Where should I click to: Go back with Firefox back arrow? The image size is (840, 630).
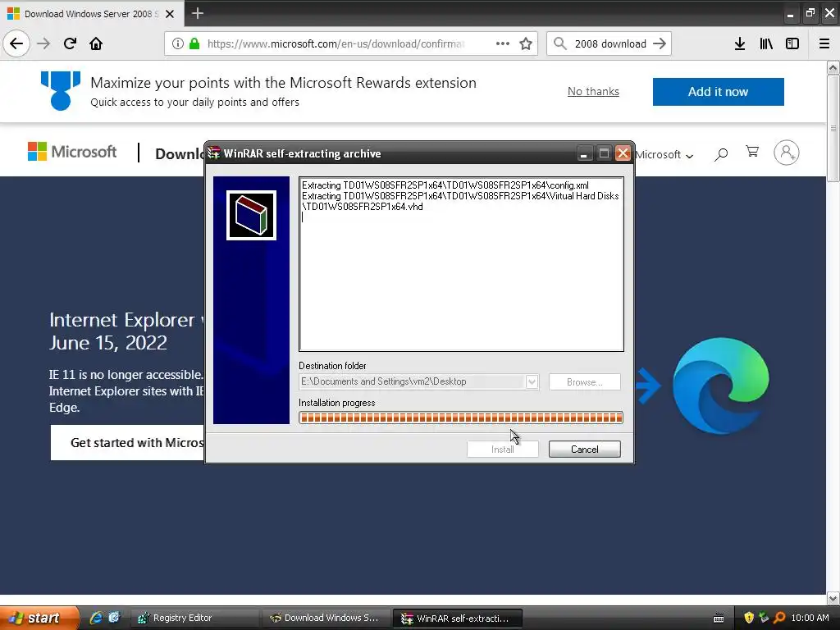coord(16,43)
